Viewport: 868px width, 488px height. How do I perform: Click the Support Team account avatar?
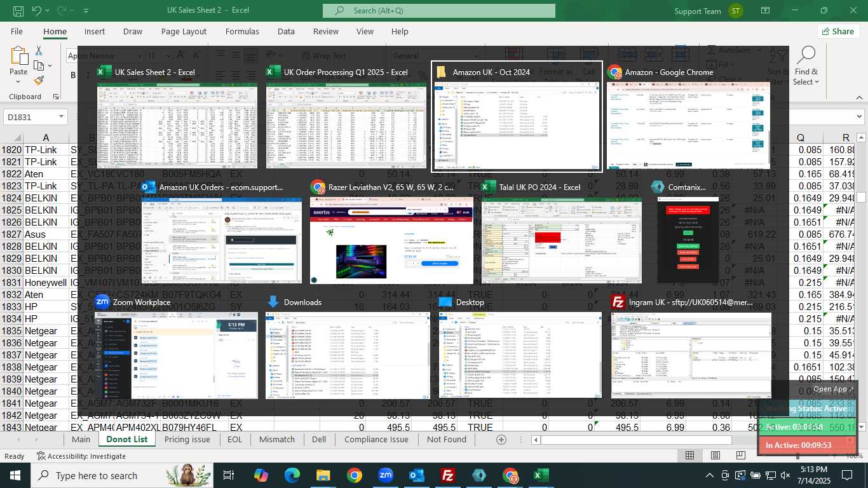click(735, 11)
